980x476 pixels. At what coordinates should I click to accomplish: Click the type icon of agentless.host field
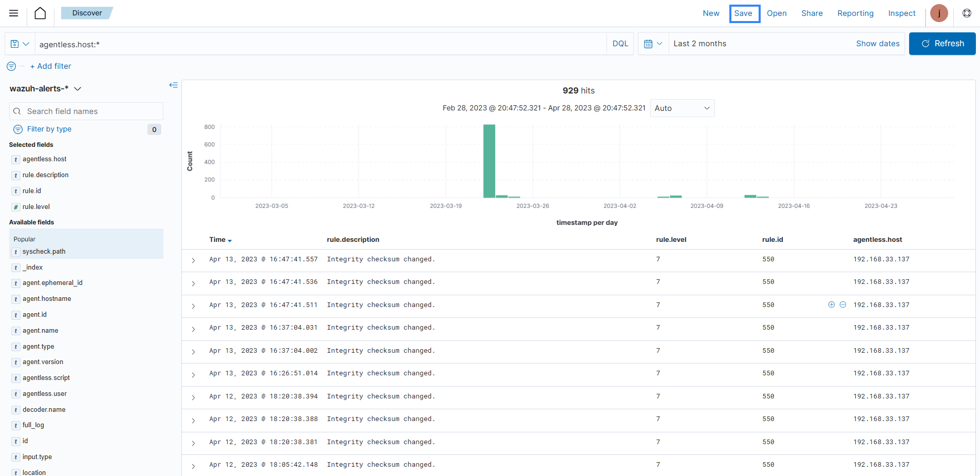tap(16, 160)
